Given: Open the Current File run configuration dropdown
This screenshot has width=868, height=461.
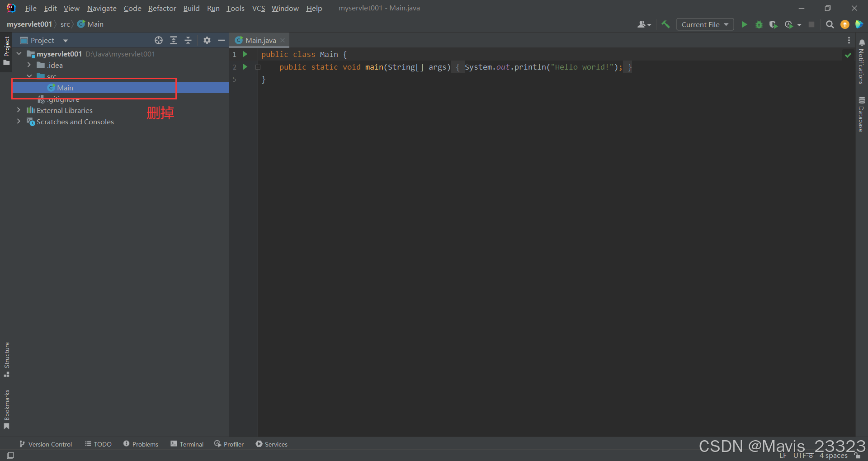Looking at the screenshot, I should pyautogui.click(x=705, y=24).
